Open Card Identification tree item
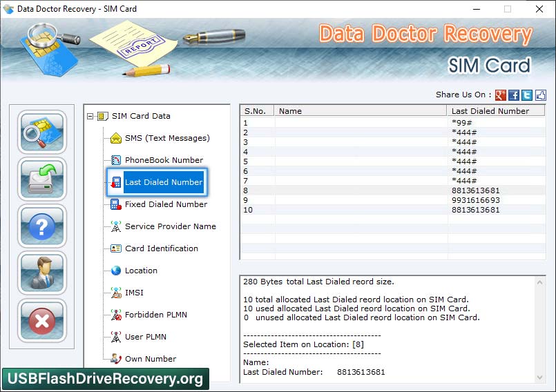 [x=162, y=248]
